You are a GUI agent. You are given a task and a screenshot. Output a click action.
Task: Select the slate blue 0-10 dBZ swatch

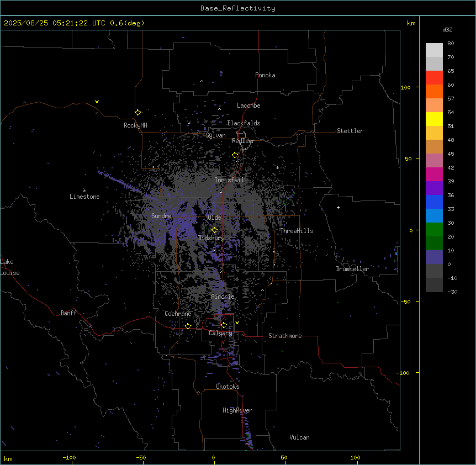[434, 257]
